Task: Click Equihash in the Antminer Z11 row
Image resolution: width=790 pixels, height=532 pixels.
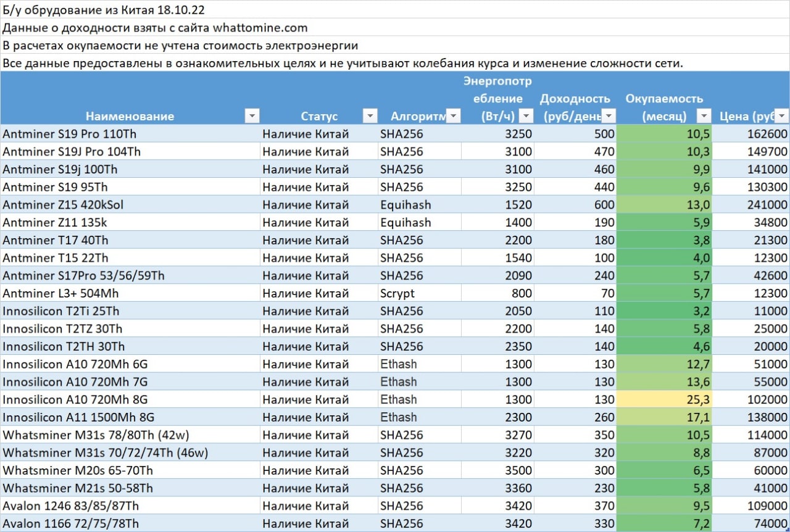Action: click(x=420, y=223)
